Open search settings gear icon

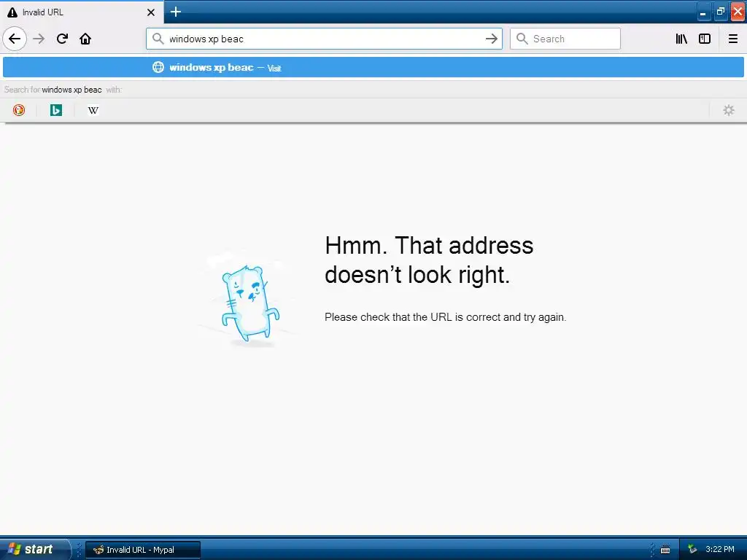[729, 110]
